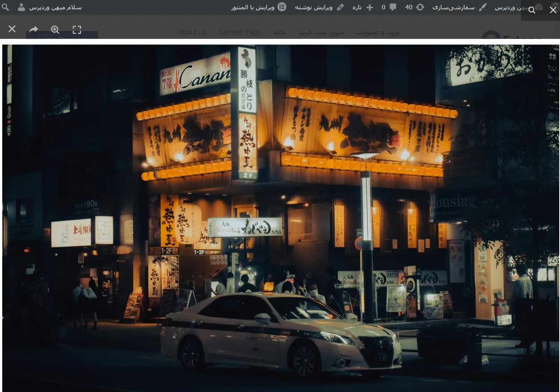Viewport: 560px width, 392px height.
Task: Click the night street lightbox photo
Action: click(x=281, y=218)
